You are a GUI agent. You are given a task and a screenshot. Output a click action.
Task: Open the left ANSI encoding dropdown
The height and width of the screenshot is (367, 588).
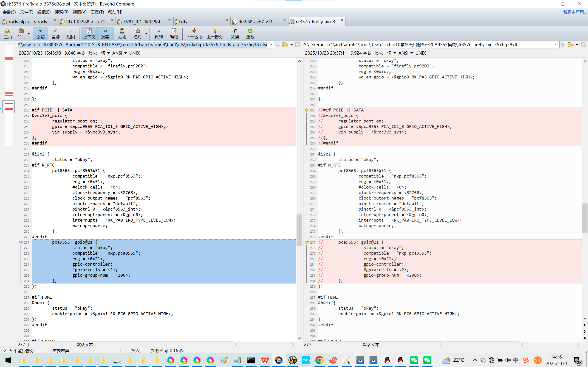125,53
